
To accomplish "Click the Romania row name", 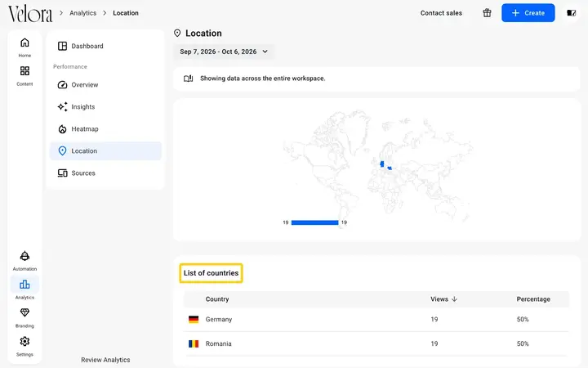I will click(x=218, y=343).
